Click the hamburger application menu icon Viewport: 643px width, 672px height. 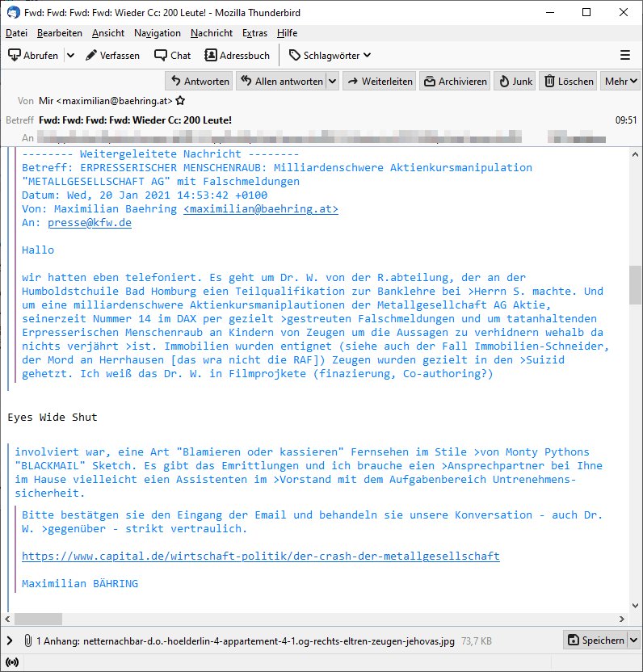(624, 55)
